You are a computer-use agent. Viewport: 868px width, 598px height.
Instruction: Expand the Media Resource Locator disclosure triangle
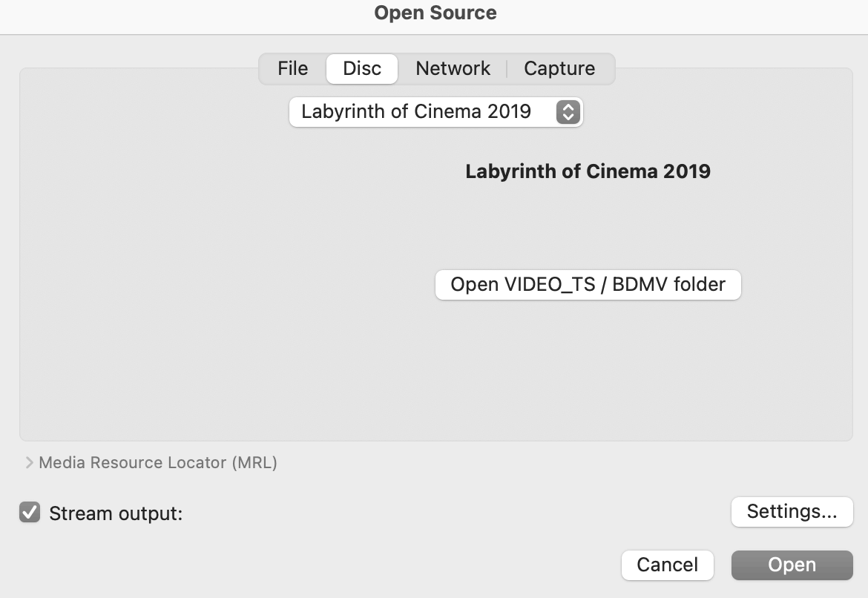29,463
